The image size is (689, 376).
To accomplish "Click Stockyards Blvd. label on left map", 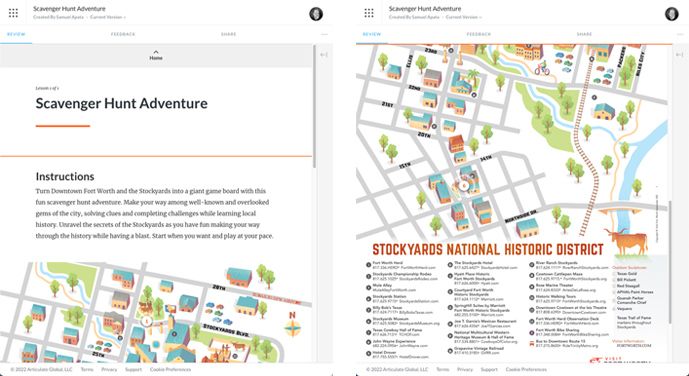I will pyautogui.click(x=226, y=330).
